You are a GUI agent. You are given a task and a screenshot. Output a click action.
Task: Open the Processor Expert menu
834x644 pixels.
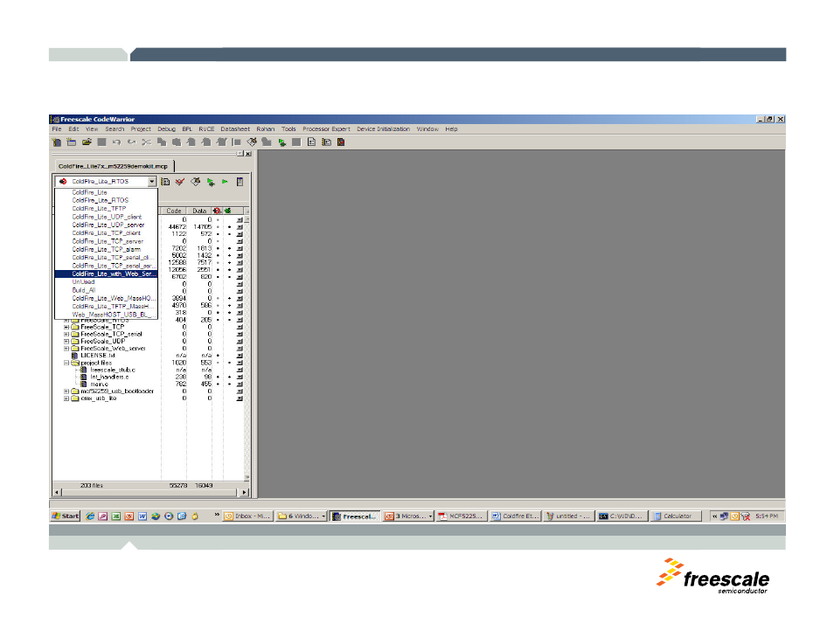[326, 129]
